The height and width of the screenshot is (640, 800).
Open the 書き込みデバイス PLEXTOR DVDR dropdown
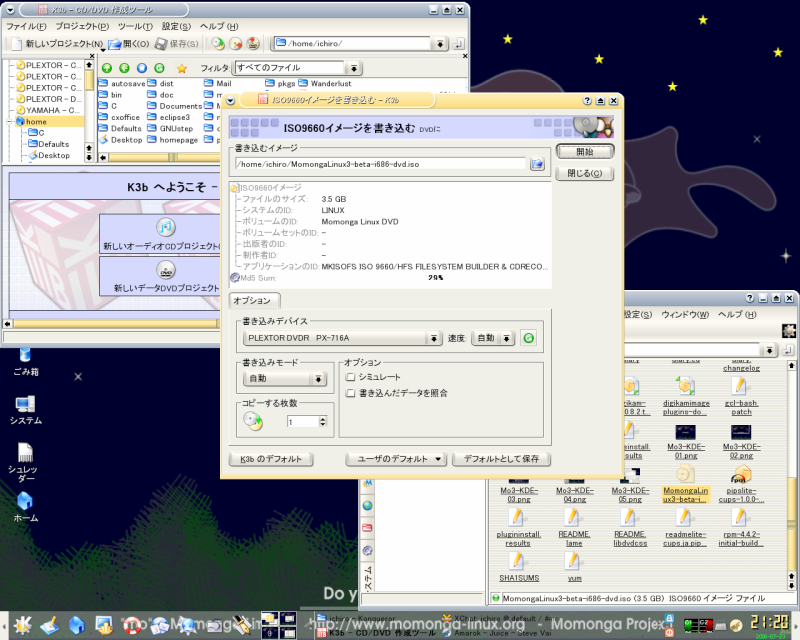342,338
